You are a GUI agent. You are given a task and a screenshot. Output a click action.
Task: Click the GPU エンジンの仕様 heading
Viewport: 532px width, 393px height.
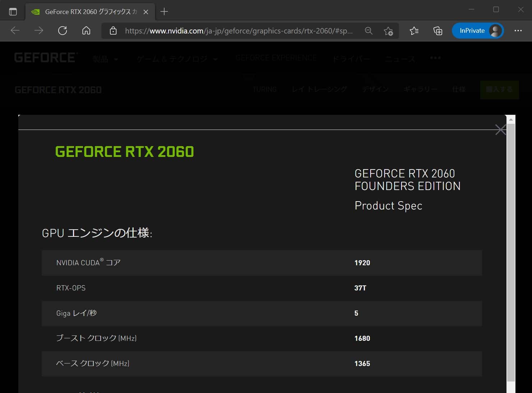click(97, 233)
